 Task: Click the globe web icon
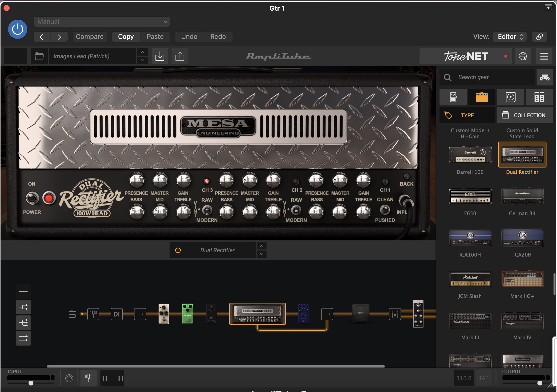pos(523,56)
